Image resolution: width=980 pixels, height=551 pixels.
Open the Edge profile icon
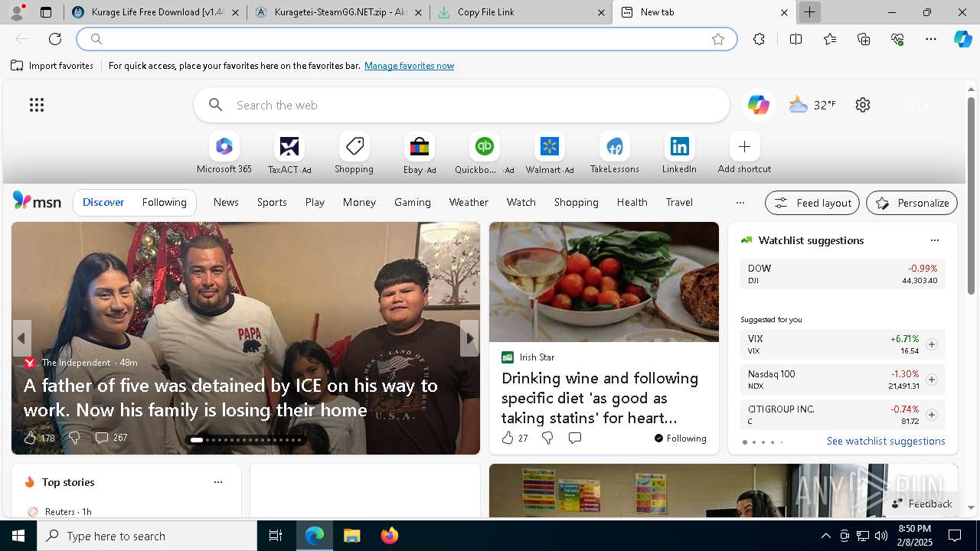[x=17, y=12]
